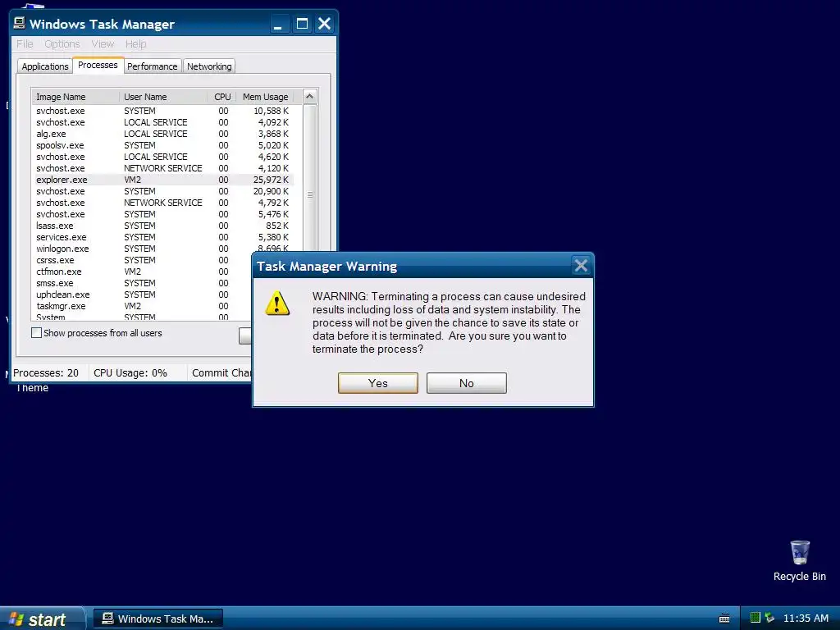Open the Help menu
Screen dimensions: 840x630
tap(135, 44)
